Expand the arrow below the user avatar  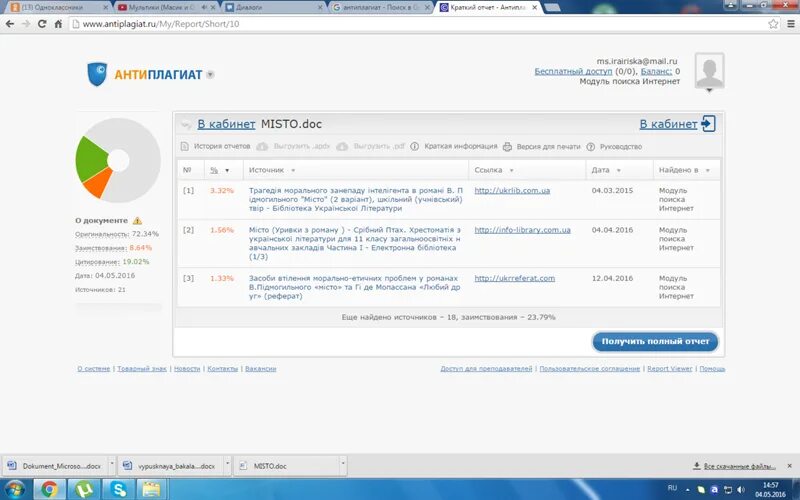pyautogui.click(x=709, y=91)
